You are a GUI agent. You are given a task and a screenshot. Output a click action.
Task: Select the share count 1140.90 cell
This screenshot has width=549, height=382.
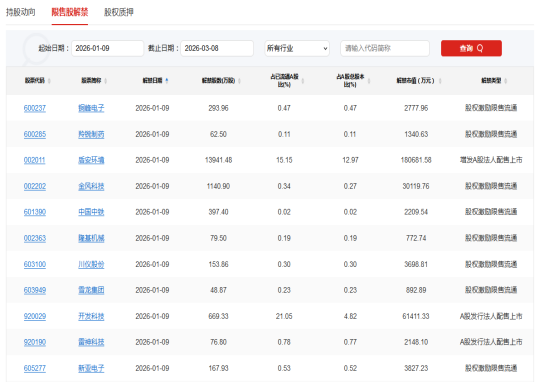coord(218,186)
